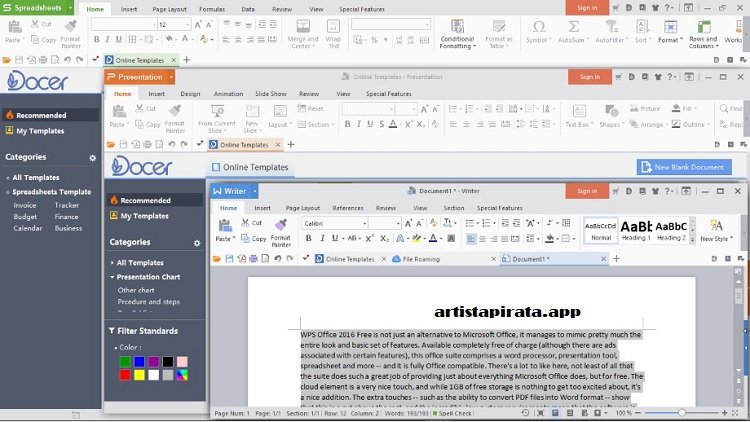Screen dimensions: 750x422
Task: Select My Templates in Presentation sidebar
Action: [x=144, y=216]
